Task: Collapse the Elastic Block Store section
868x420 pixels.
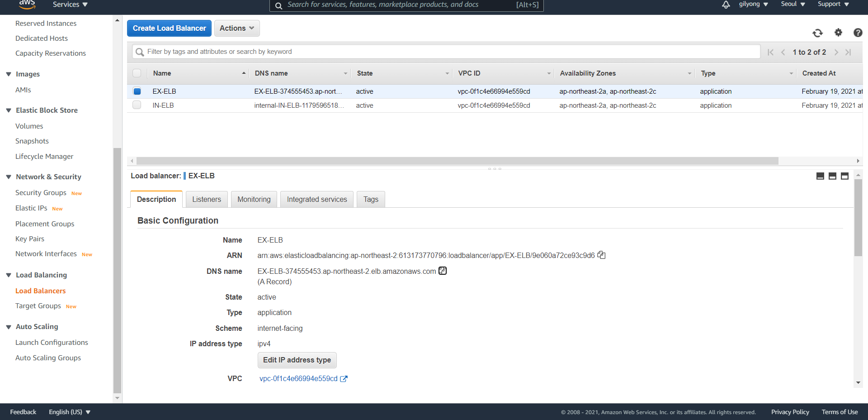Action: tap(9, 110)
